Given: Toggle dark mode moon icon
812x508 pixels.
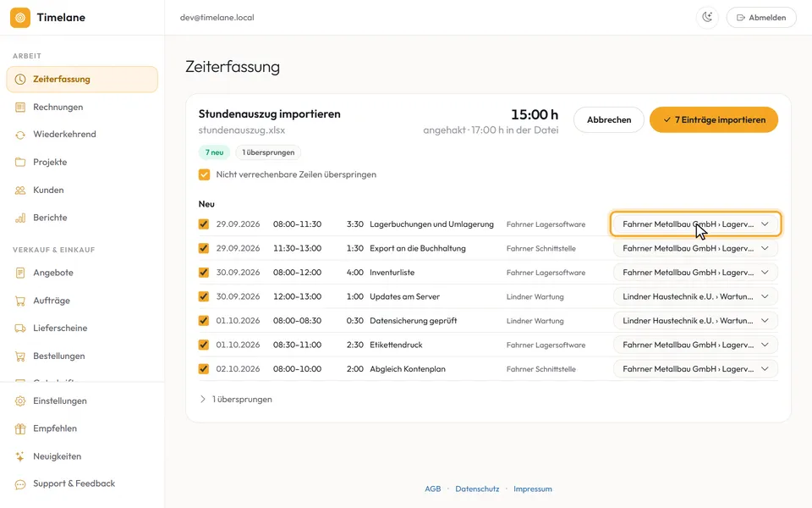Looking at the screenshot, I should 707,17.
